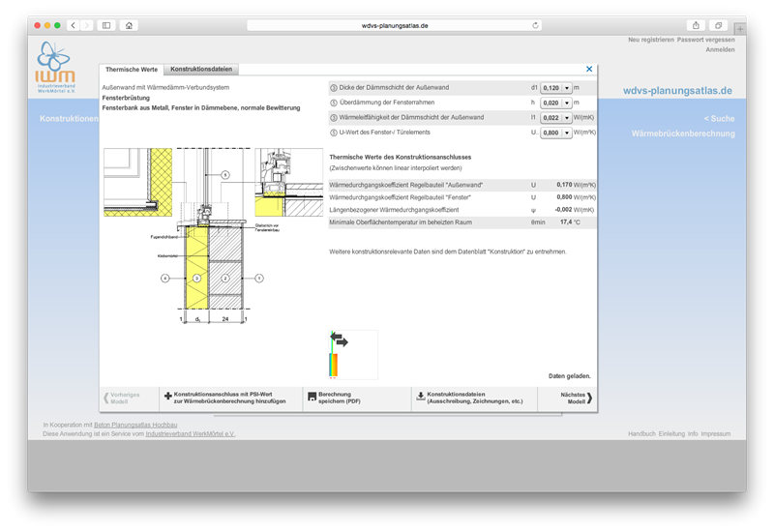Click the Safari home icon
This screenshot has width=774, height=532.
[x=130, y=25]
